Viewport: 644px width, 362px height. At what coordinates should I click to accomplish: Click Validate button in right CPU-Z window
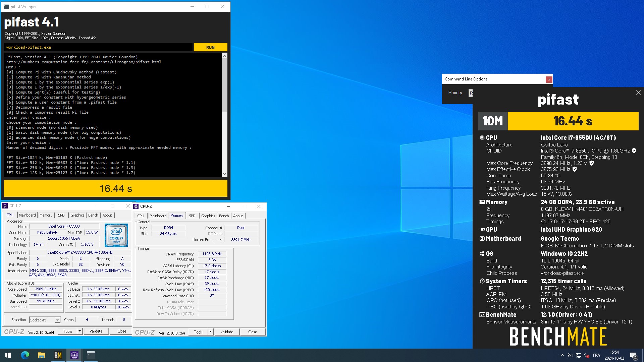pyautogui.click(x=227, y=332)
